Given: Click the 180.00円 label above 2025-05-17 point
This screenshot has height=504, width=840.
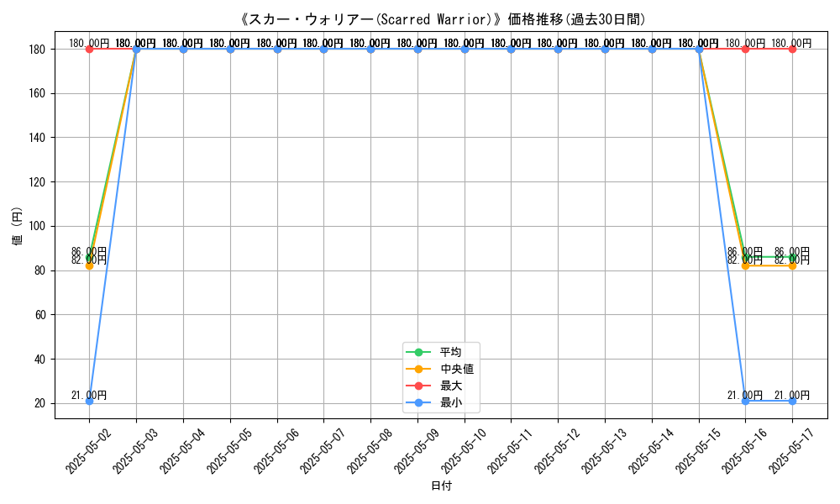Looking at the screenshot, I should point(792,44).
